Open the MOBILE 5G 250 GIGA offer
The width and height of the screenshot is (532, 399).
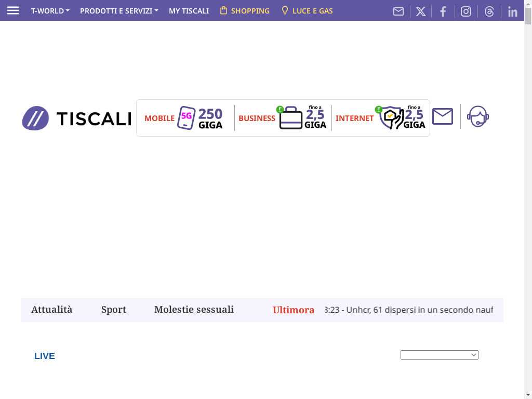click(x=183, y=118)
